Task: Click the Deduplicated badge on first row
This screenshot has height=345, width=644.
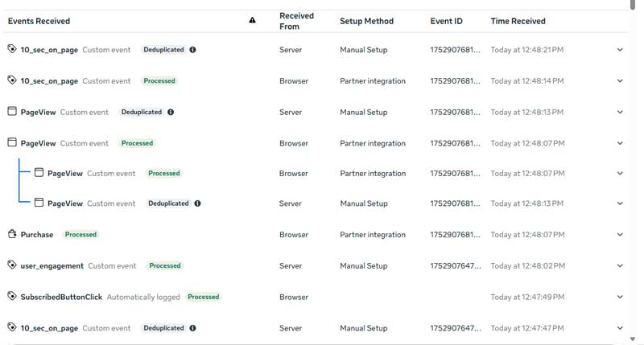Action: coord(163,50)
